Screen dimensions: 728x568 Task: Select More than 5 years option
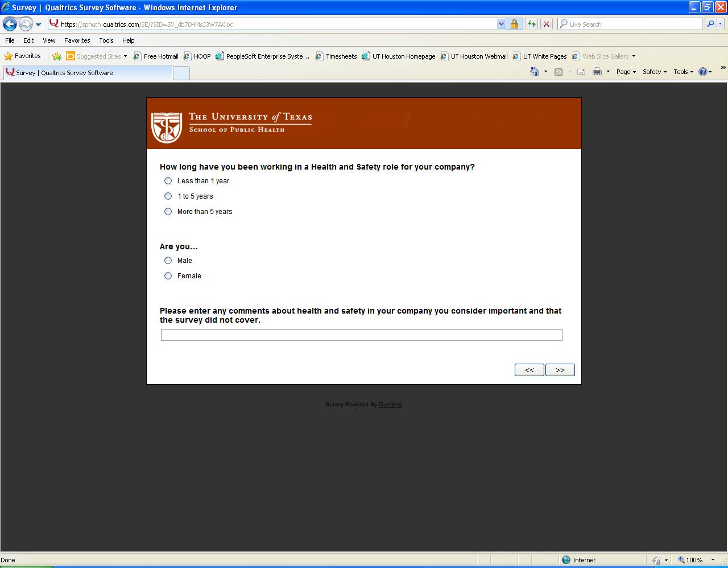(x=168, y=212)
